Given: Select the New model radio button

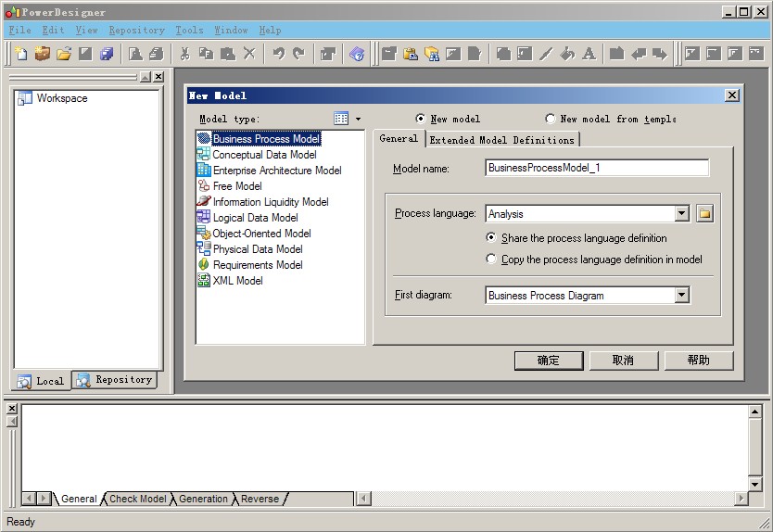Looking at the screenshot, I should (x=420, y=119).
